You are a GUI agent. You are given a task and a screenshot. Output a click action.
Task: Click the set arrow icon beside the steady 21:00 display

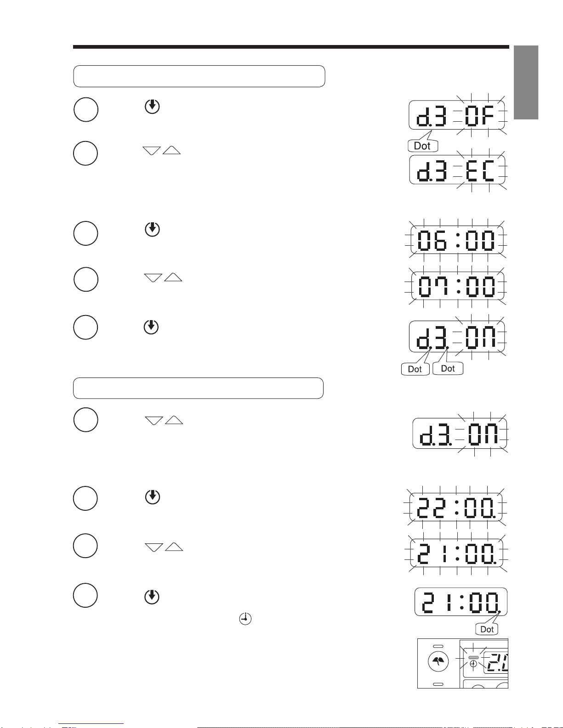[152, 597]
